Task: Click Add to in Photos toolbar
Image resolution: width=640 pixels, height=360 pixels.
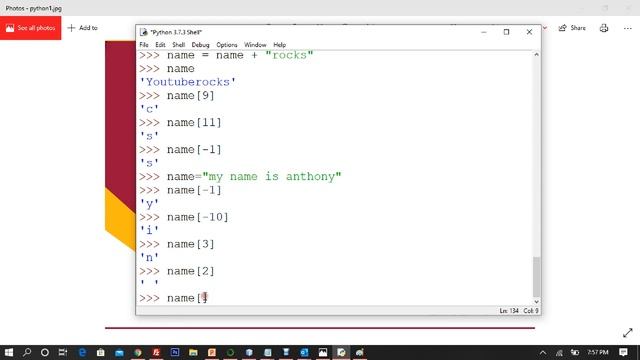Action: [x=82, y=28]
